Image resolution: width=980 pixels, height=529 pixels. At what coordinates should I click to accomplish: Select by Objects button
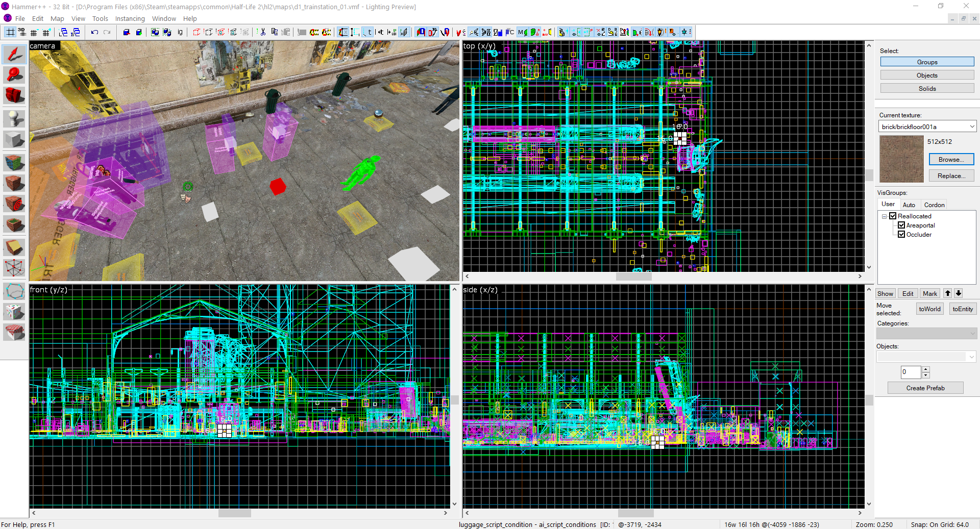click(927, 75)
